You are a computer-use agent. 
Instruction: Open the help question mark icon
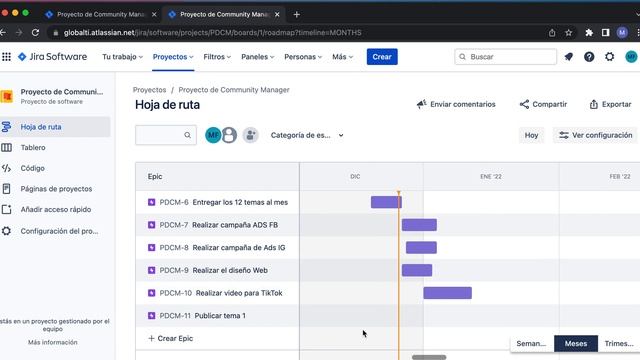pos(589,57)
